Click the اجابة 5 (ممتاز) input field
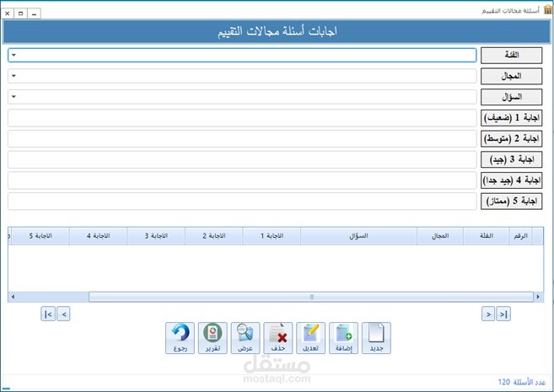 pos(242,201)
